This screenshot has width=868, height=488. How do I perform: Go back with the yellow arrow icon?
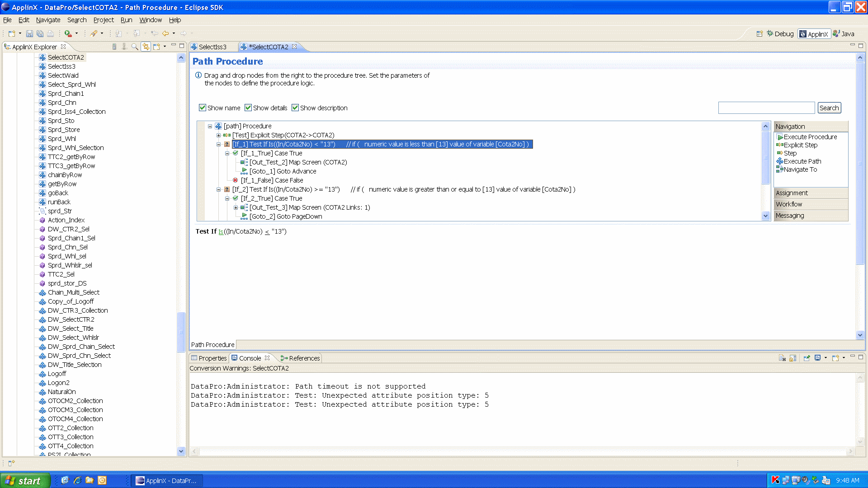(x=166, y=33)
